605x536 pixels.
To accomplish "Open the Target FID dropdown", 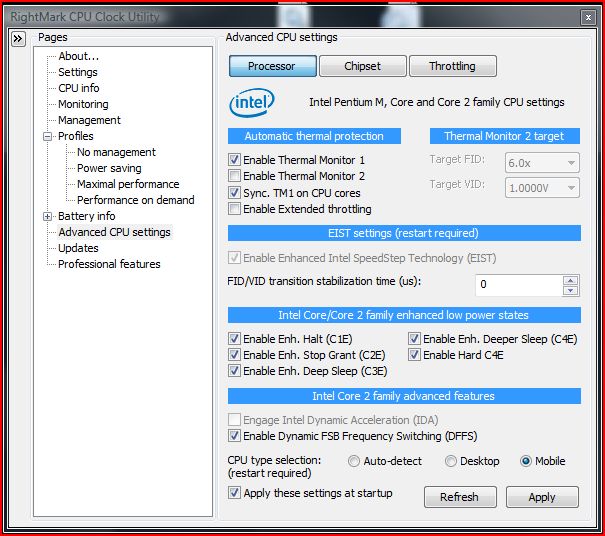I will point(542,163).
